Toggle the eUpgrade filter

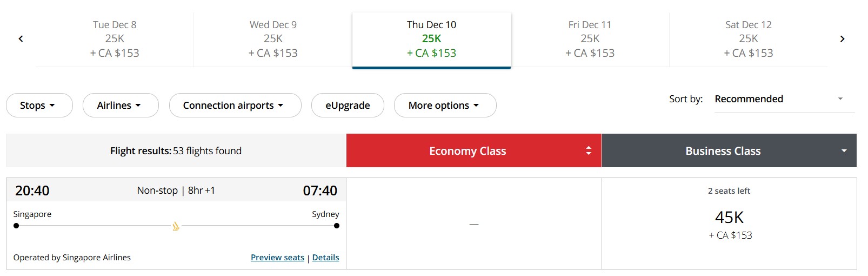[x=348, y=106]
